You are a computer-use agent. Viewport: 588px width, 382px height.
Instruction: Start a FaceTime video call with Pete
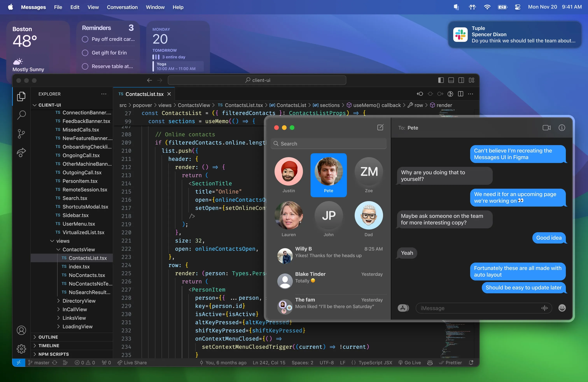[x=547, y=128]
